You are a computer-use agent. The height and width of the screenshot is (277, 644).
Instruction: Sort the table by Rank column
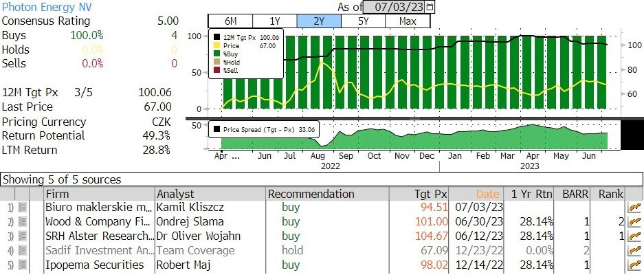click(609, 194)
